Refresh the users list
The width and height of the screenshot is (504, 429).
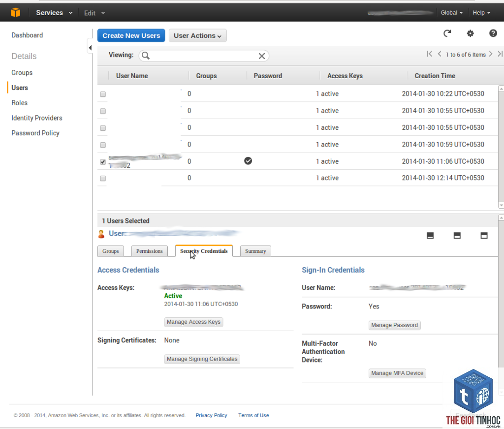click(447, 33)
